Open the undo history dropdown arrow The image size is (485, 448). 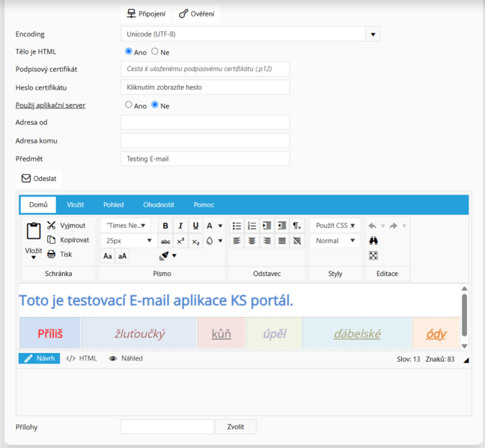[383, 226]
